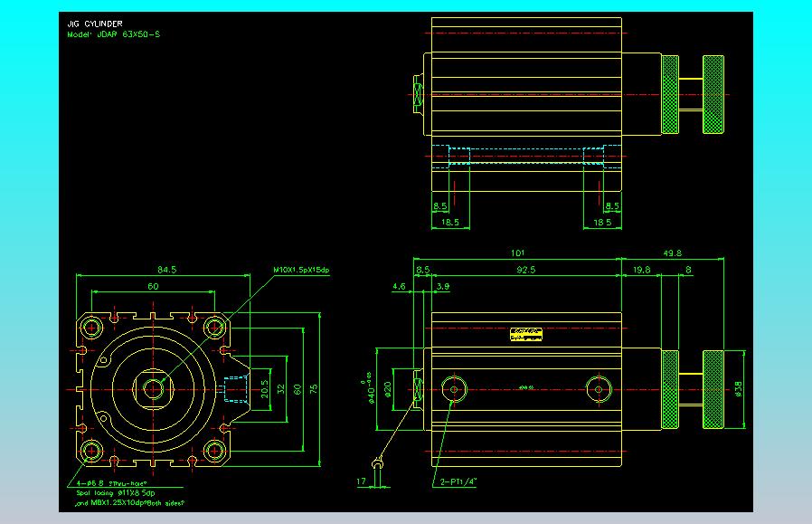
Task: Click the 32 vertical dimension text
Action: click(281, 389)
